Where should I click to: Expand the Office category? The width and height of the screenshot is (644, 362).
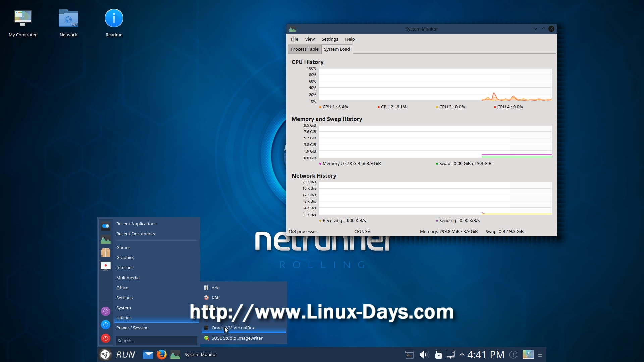tap(156, 288)
